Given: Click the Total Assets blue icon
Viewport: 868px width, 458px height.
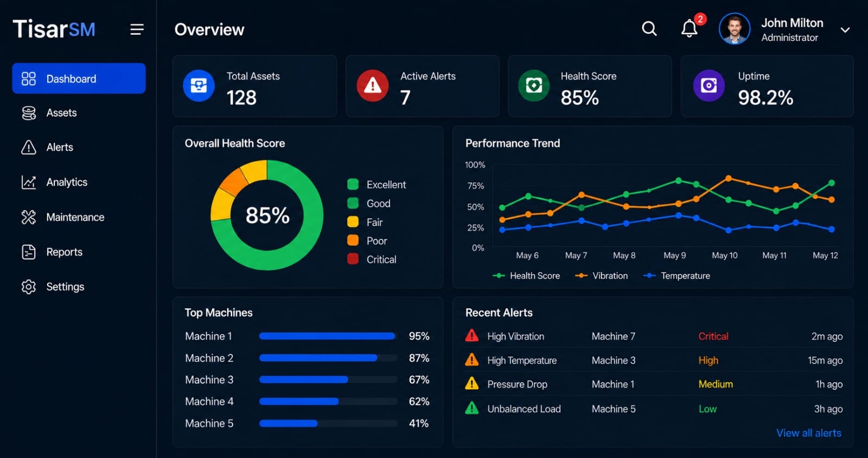Looking at the screenshot, I should point(199,86).
